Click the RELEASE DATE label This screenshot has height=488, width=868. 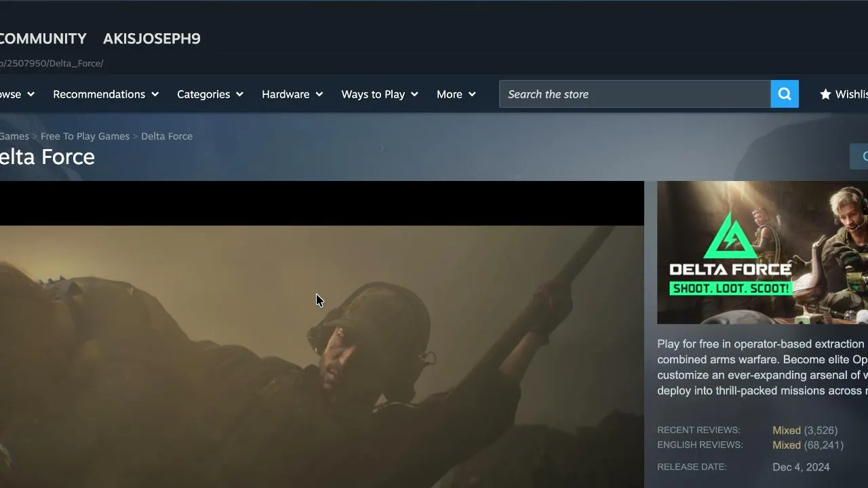(692, 467)
